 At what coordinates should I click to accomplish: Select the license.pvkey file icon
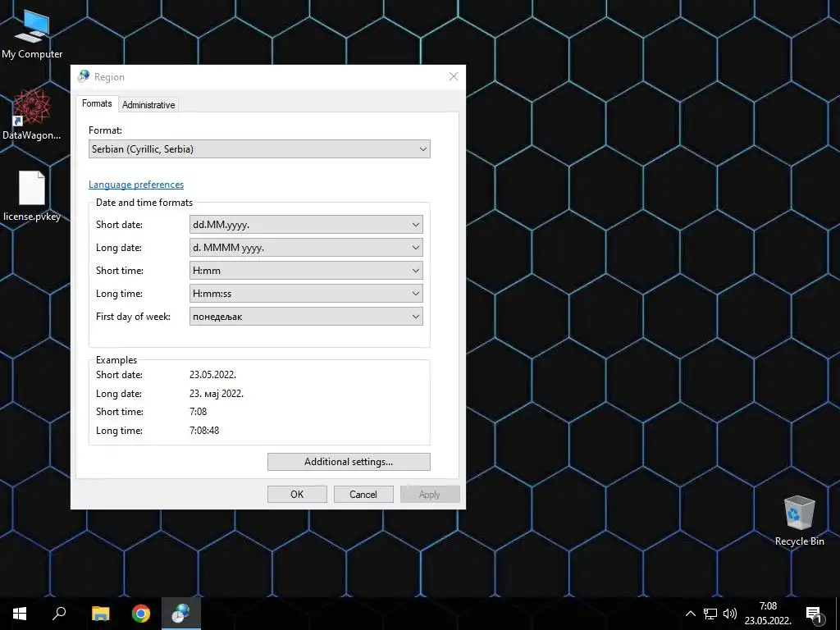pos(32,196)
